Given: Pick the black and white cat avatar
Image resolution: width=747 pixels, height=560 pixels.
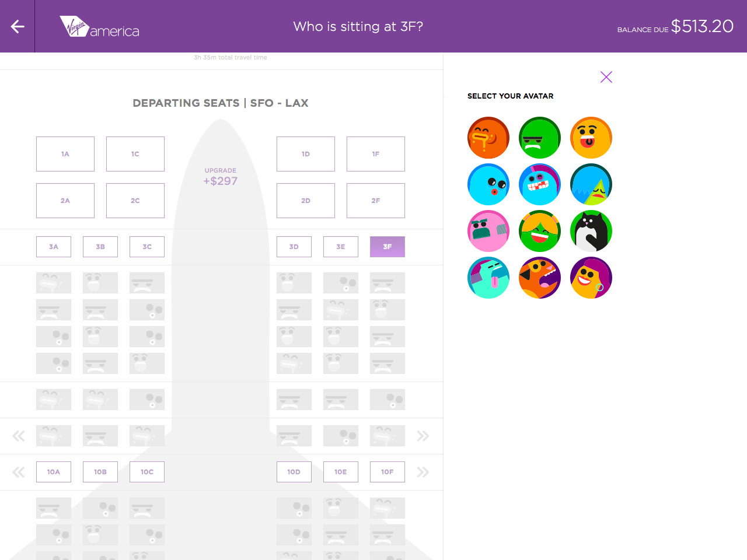Looking at the screenshot, I should coord(591,231).
